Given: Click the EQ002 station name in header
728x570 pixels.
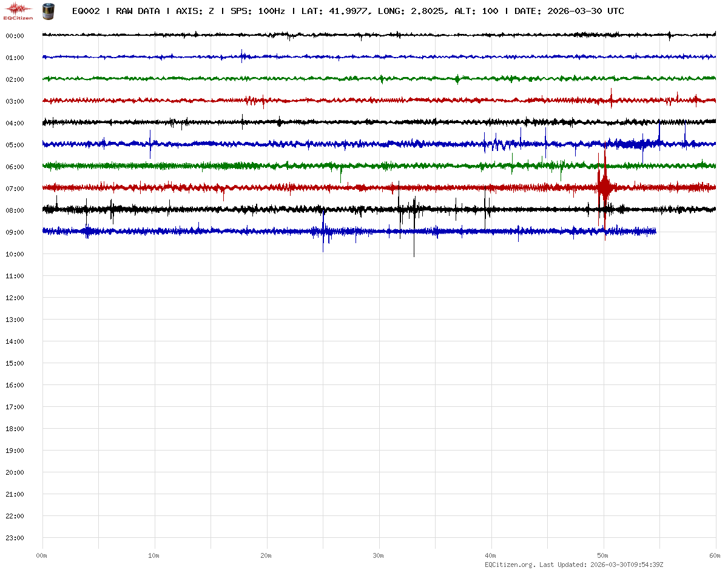Looking at the screenshot, I should pyautogui.click(x=86, y=11).
